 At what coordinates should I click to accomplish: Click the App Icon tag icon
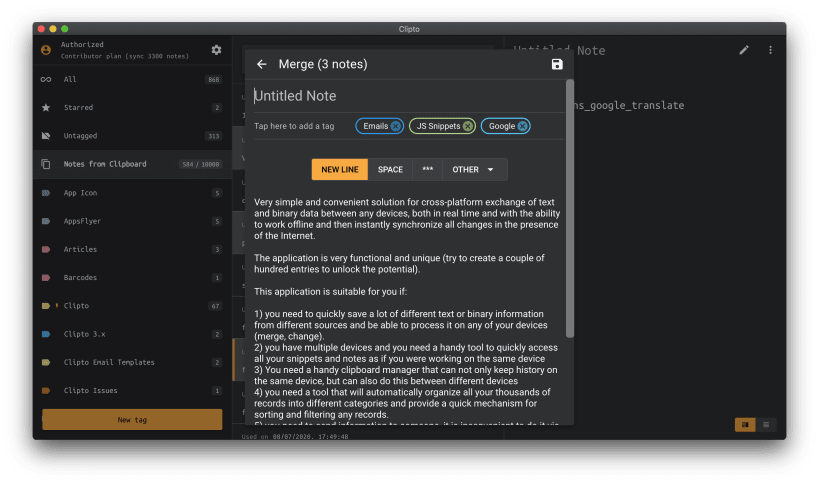[x=46, y=193]
